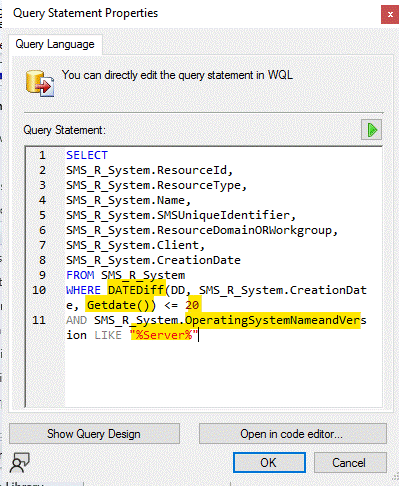399x486 pixels.
Task: Click line number 11 in gutter
Action: coord(39,320)
